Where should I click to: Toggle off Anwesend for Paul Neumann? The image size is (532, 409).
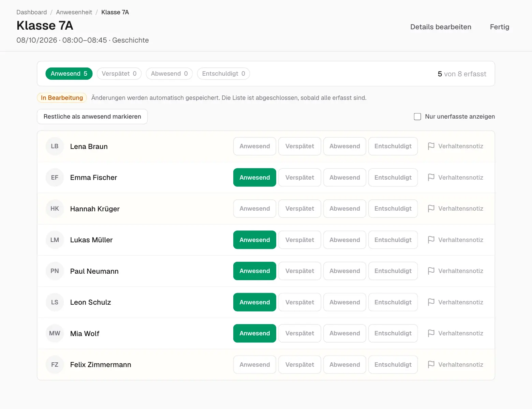(x=255, y=271)
